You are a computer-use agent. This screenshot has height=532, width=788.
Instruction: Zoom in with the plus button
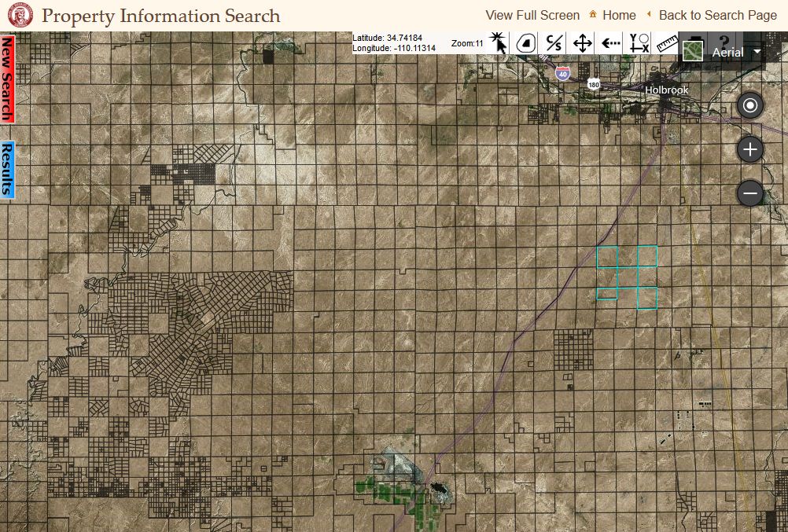750,149
